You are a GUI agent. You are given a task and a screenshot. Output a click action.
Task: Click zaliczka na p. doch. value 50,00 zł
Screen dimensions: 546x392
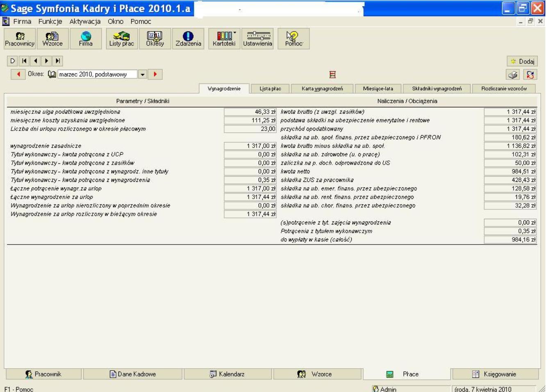[510, 163]
